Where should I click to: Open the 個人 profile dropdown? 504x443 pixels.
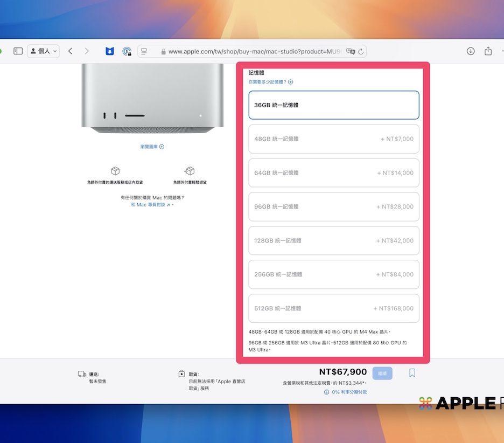click(x=43, y=51)
